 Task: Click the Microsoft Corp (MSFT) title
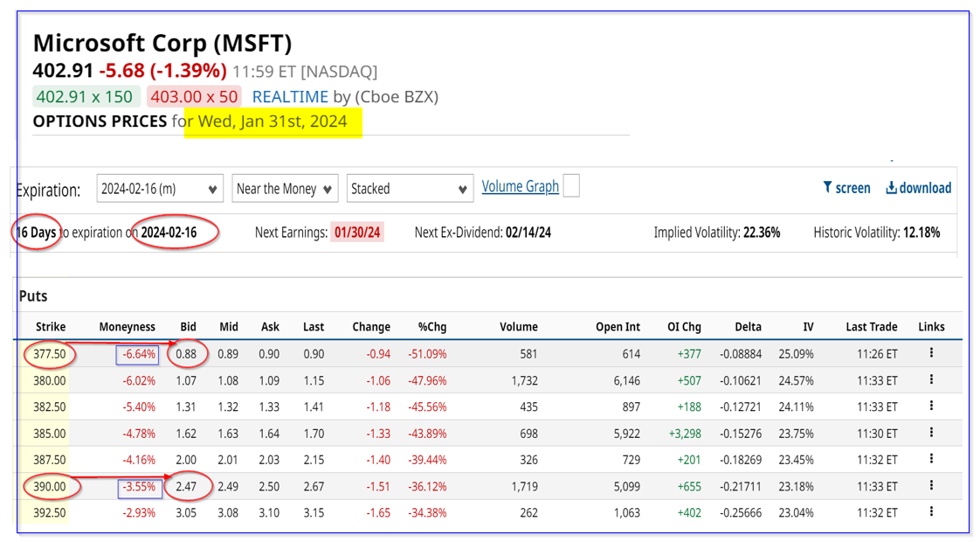coord(162,43)
